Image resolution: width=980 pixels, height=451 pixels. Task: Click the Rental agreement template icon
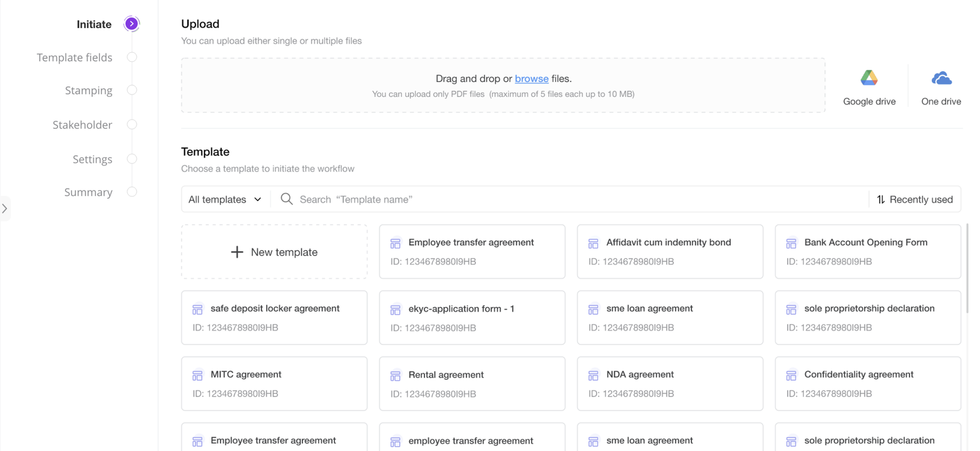click(x=395, y=376)
